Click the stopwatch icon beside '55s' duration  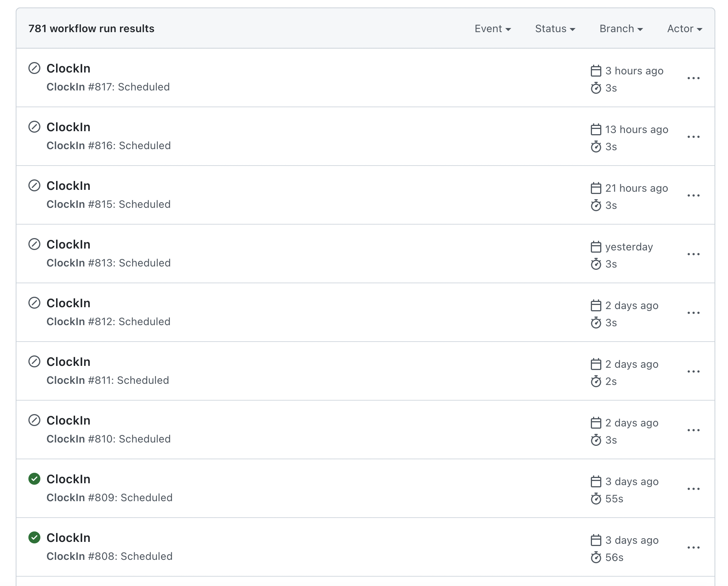(596, 499)
